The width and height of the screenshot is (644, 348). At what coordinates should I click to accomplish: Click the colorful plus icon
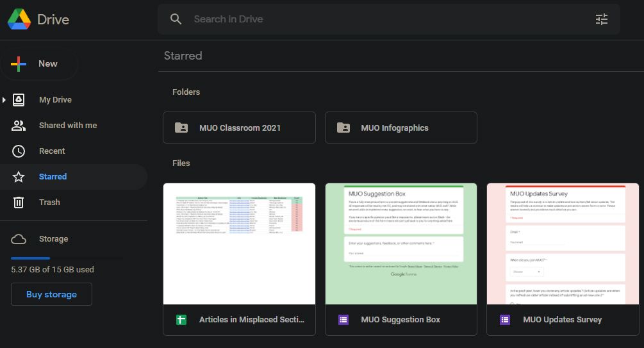pos(19,63)
